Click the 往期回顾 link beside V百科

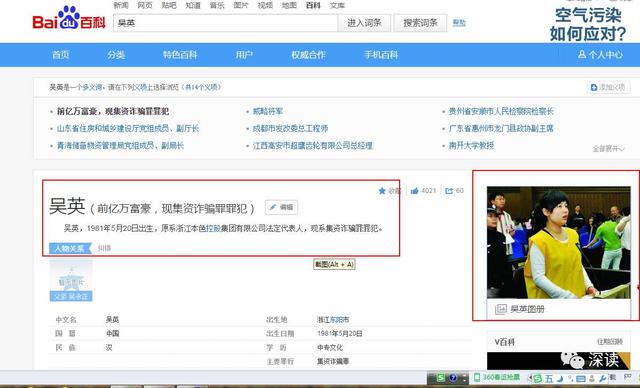pos(610,341)
